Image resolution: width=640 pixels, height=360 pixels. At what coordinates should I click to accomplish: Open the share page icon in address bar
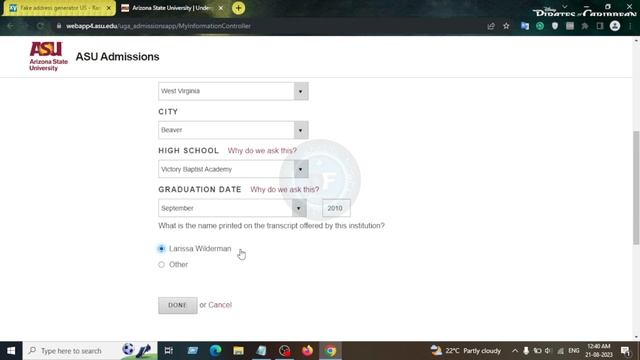coord(491,26)
